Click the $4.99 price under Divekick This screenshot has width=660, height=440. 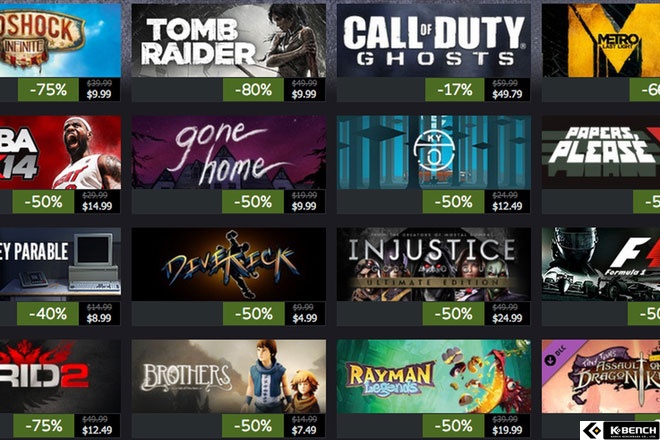[305, 318]
